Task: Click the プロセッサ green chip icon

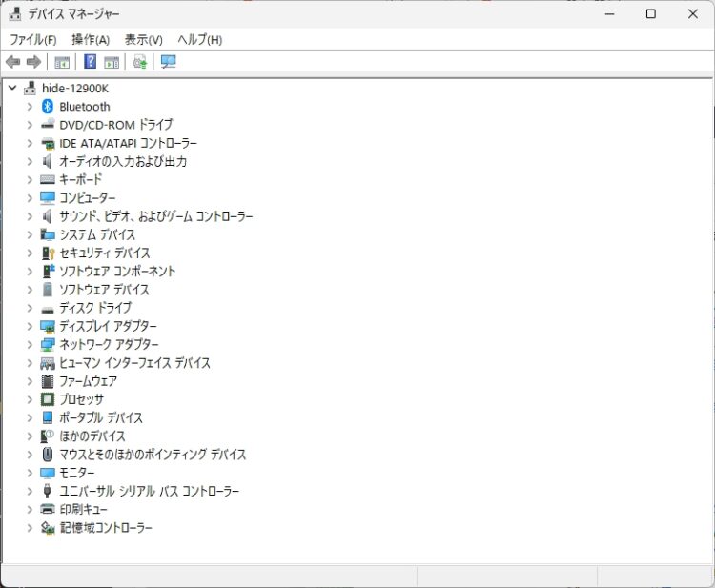Action: pos(48,399)
